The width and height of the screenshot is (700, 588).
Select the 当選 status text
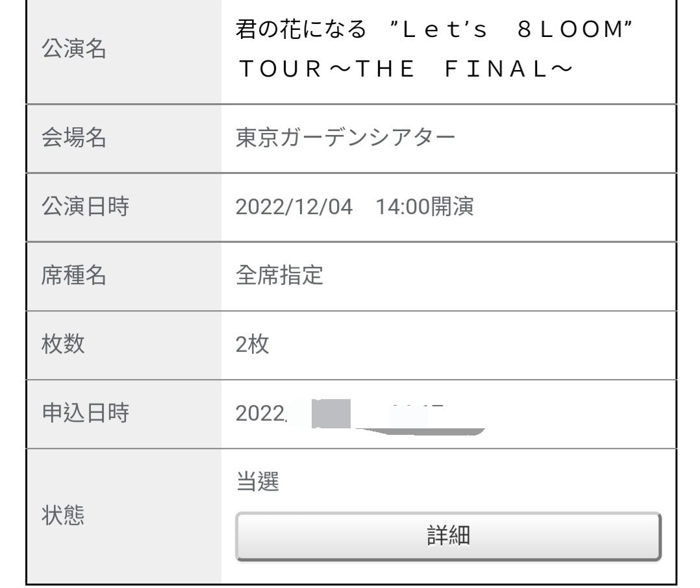click(258, 482)
